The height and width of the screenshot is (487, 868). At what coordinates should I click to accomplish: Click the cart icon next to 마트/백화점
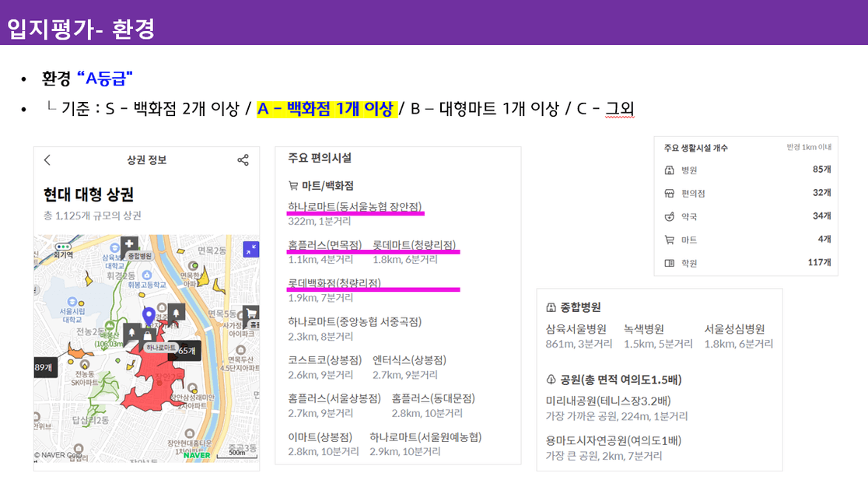click(x=293, y=186)
